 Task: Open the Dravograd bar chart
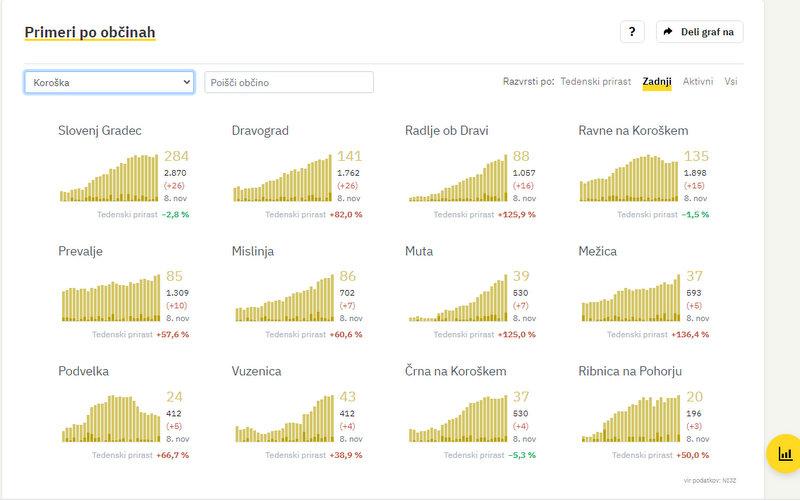click(x=282, y=178)
